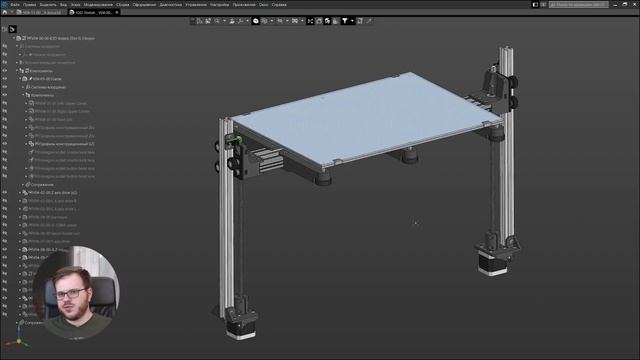Select the active model tree panel tab icon
This screenshot has height=360, width=640.
tap(12, 29)
